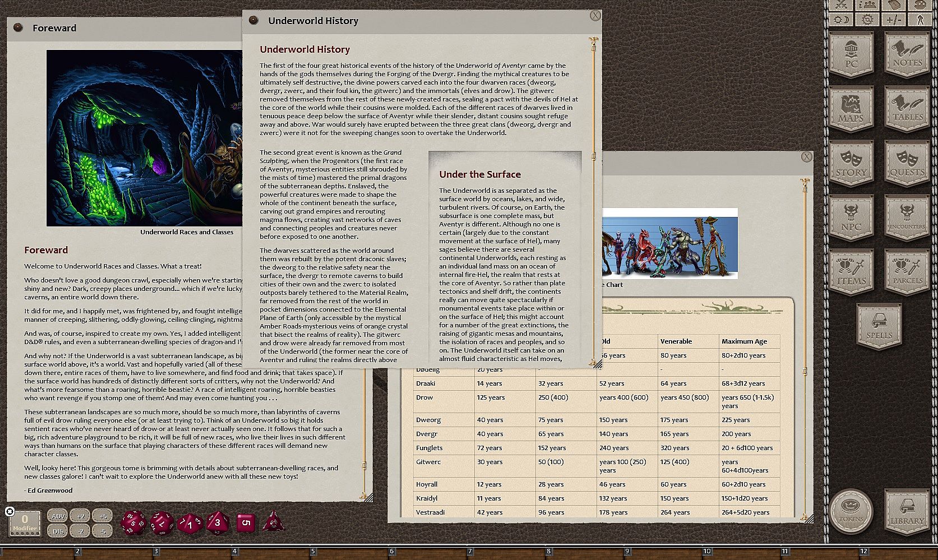The image size is (938, 560).
Task: Click the 'Funglets' row name in age table
Action: 429,448
